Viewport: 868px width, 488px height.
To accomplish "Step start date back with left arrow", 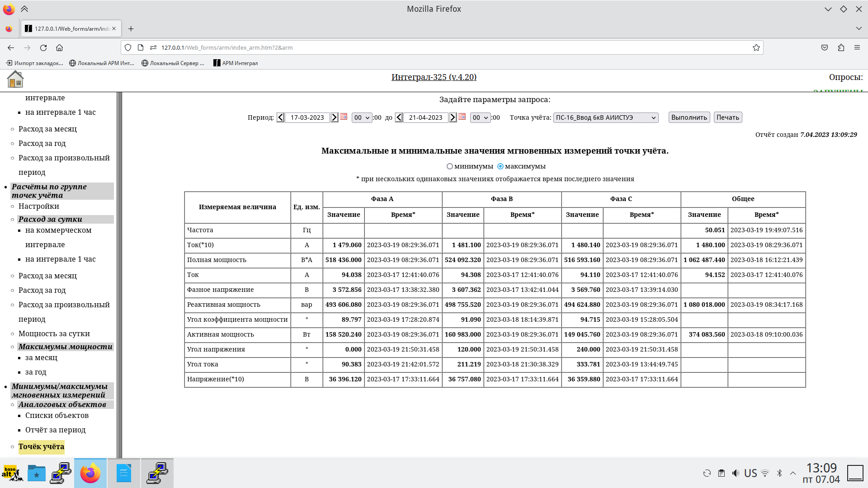I will pyautogui.click(x=280, y=117).
